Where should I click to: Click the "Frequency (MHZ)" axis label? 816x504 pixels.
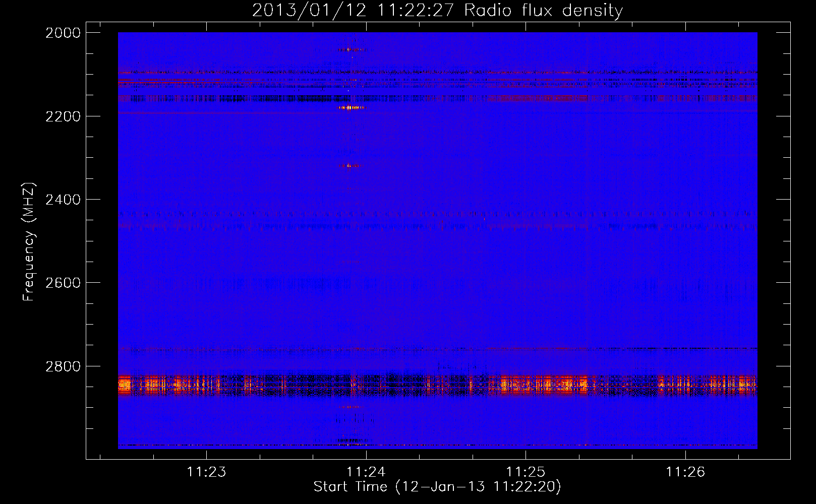(x=29, y=242)
